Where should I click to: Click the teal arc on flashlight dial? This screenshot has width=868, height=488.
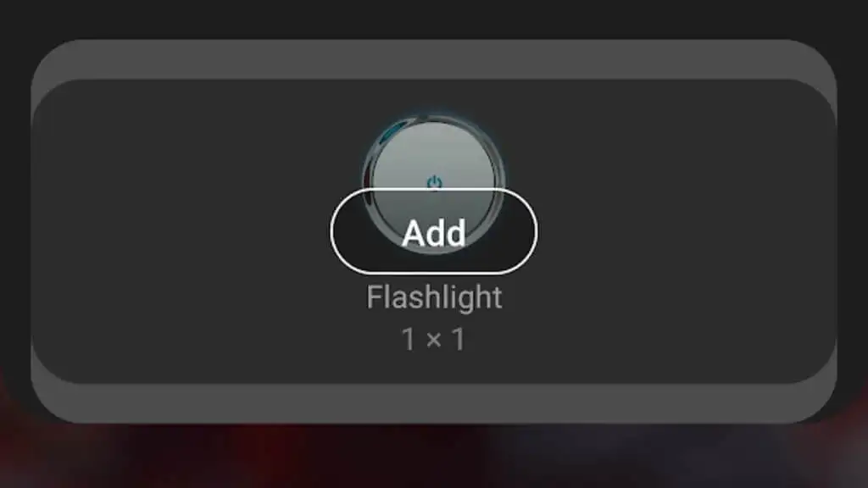394,132
